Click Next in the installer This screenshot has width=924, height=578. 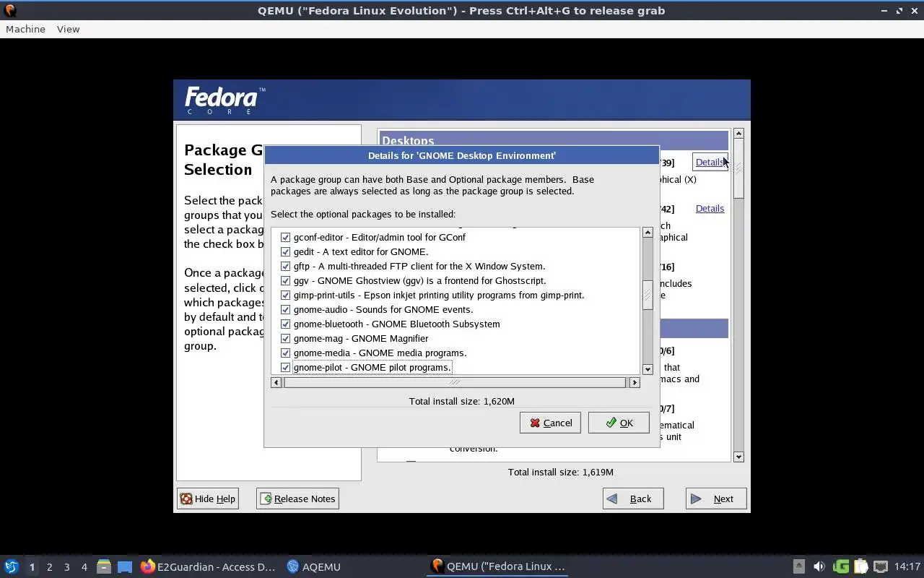[x=716, y=499]
